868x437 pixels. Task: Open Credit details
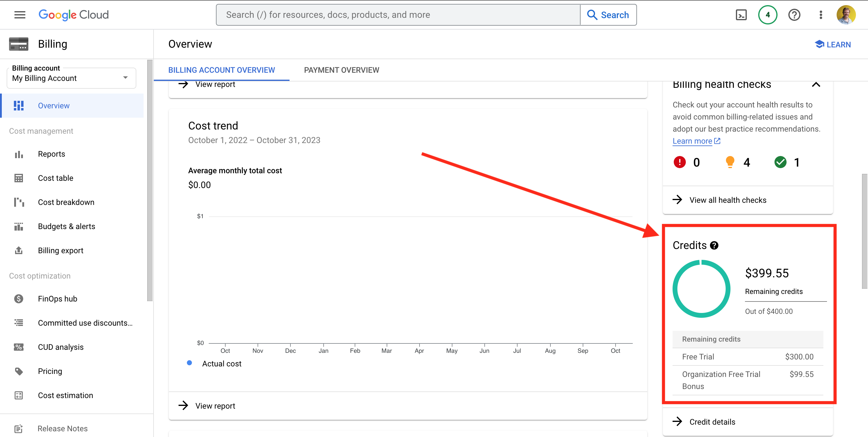712,422
